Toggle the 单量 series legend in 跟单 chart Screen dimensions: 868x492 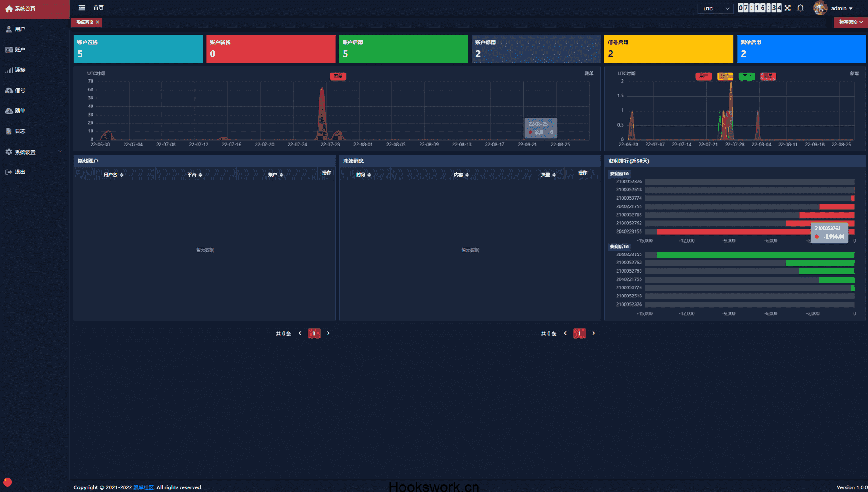point(338,76)
